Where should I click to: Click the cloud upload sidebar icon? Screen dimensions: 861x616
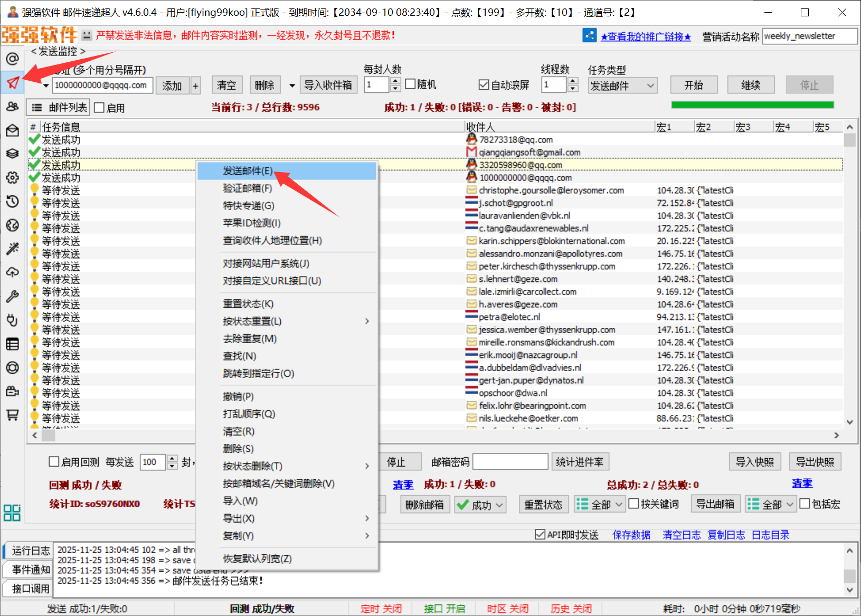coord(13,272)
